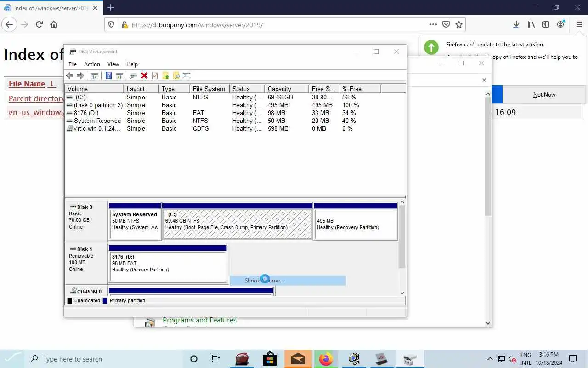Sort by the Capacity column header
Screen dimensions: 588x368
click(x=286, y=89)
